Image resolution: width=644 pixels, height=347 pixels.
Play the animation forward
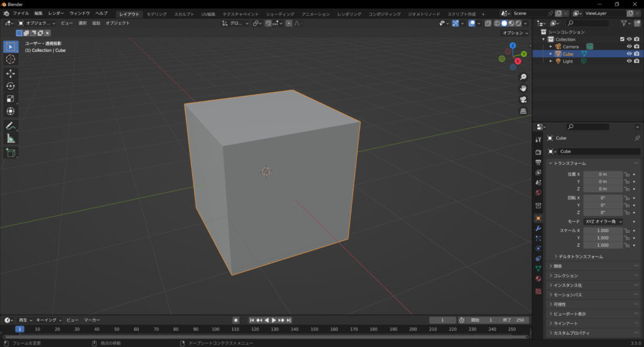(x=273, y=321)
